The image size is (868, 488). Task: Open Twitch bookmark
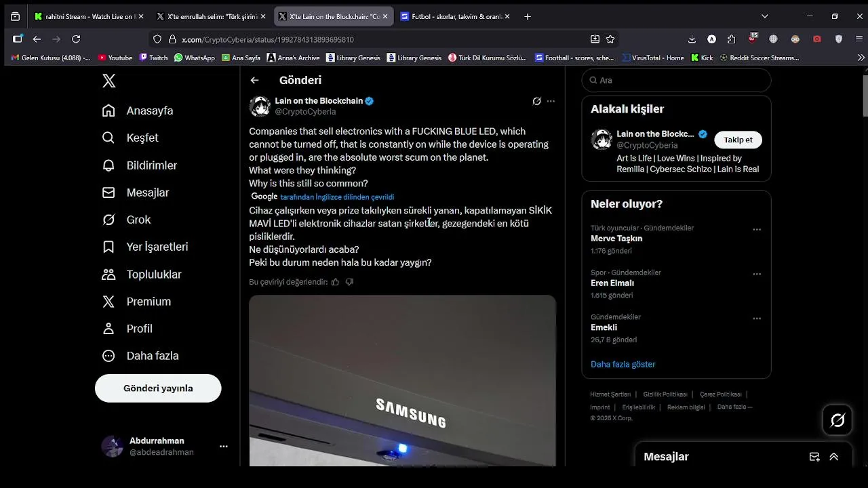coord(153,58)
